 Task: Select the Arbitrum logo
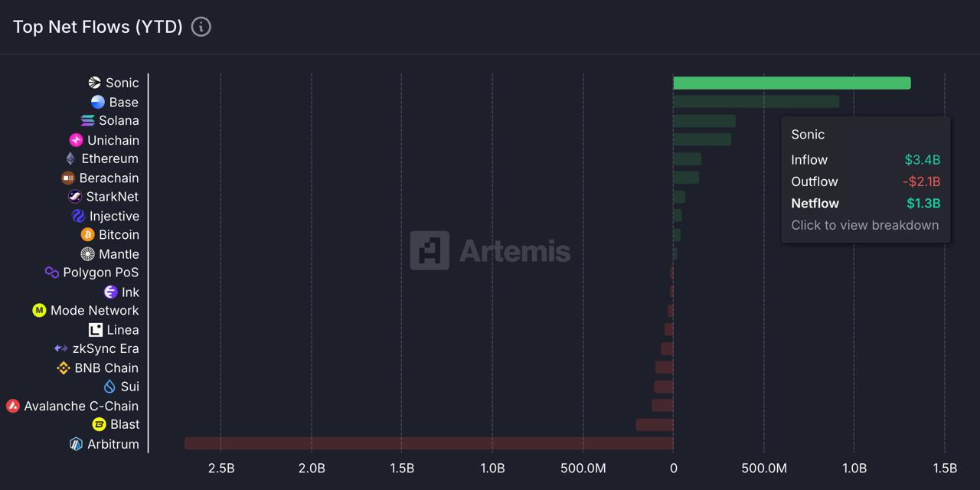[76, 444]
